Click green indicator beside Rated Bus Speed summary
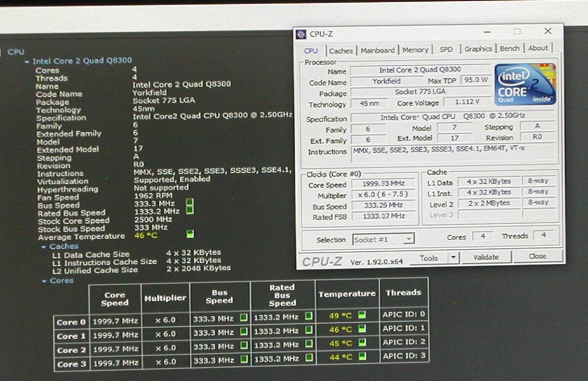The image size is (588, 381). [190, 210]
